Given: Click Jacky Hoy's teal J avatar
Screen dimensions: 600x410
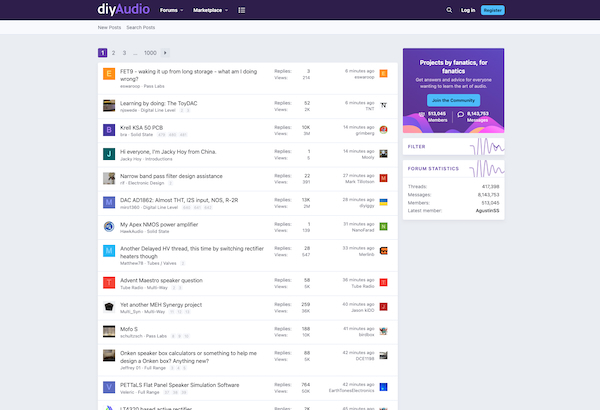Looking at the screenshot, I should 109,154.
